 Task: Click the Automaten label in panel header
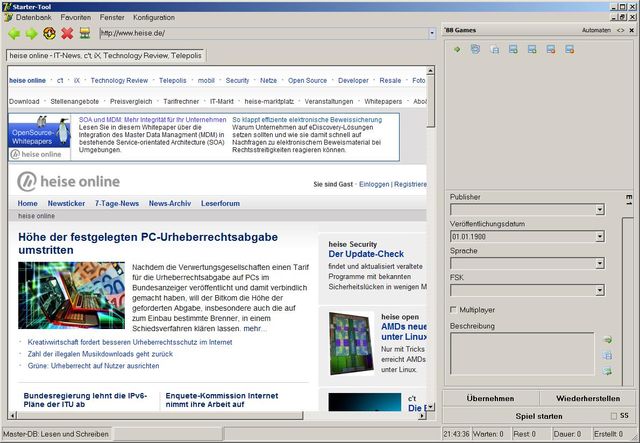pos(596,30)
